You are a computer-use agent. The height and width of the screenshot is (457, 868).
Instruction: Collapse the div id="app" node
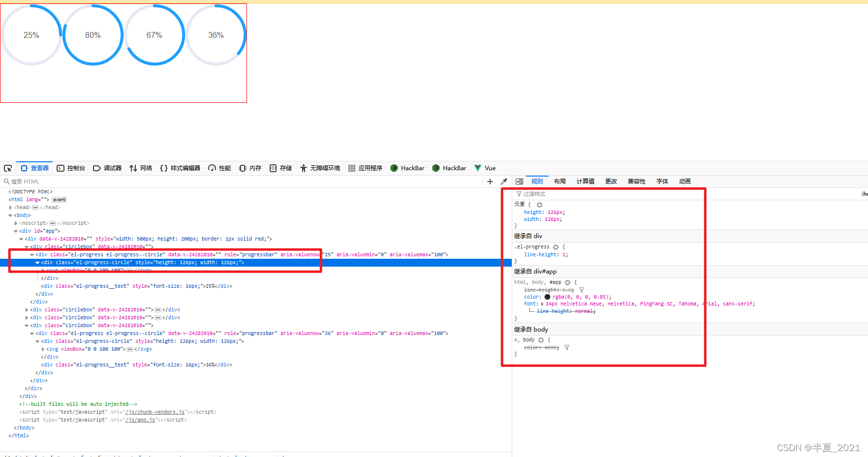16,231
